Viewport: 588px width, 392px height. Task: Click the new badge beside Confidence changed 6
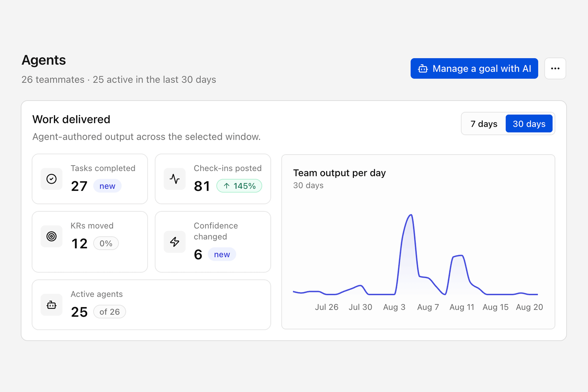(x=222, y=255)
